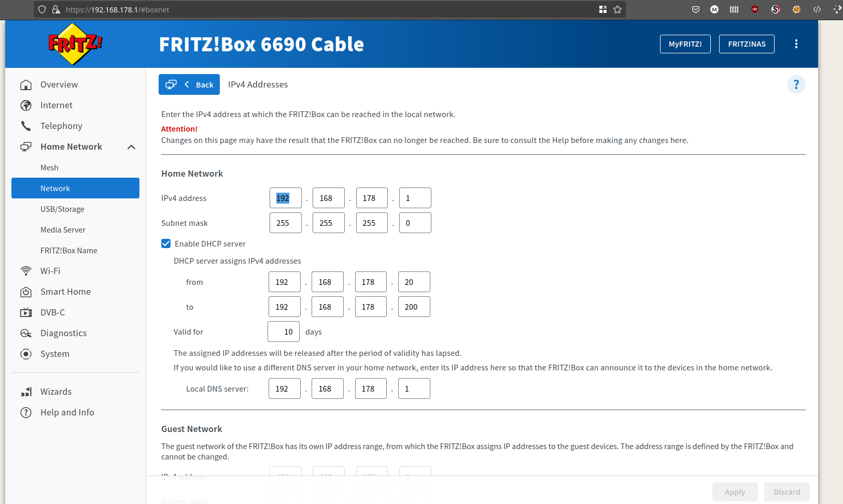This screenshot has width=843, height=504.
Task: Select Mesh in the sidebar
Action: point(49,168)
